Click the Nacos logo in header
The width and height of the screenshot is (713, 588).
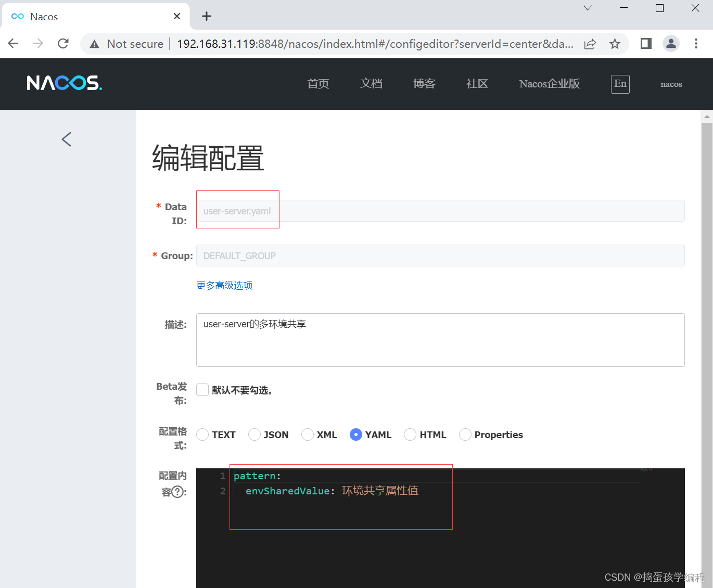(65, 83)
